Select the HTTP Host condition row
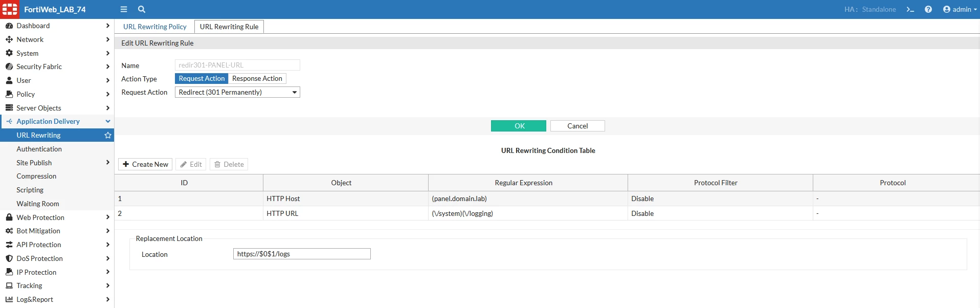Viewport: 980px width, 308px height. [x=547, y=199]
